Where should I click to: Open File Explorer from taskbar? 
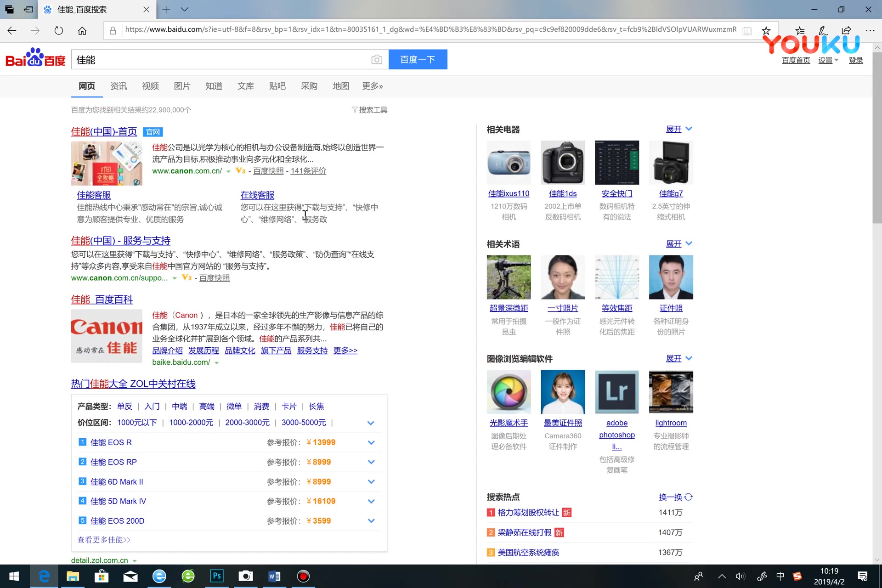click(73, 576)
